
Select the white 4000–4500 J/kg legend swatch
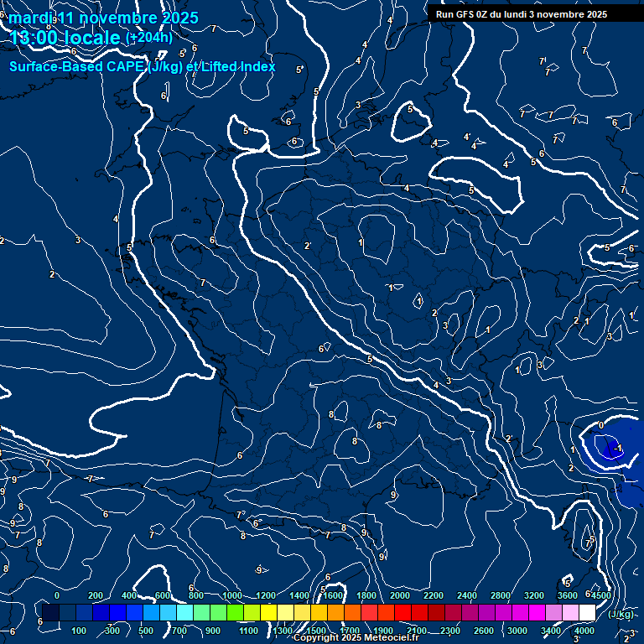pos(587,612)
